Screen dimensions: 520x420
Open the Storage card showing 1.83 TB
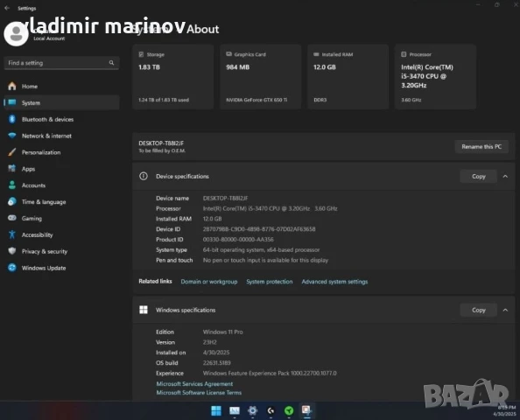click(172, 77)
